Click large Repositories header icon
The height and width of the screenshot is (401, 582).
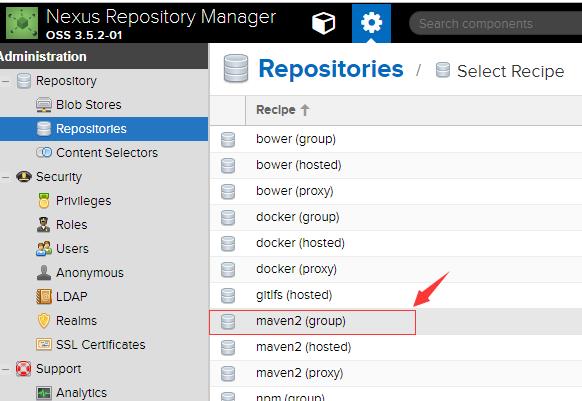236,68
